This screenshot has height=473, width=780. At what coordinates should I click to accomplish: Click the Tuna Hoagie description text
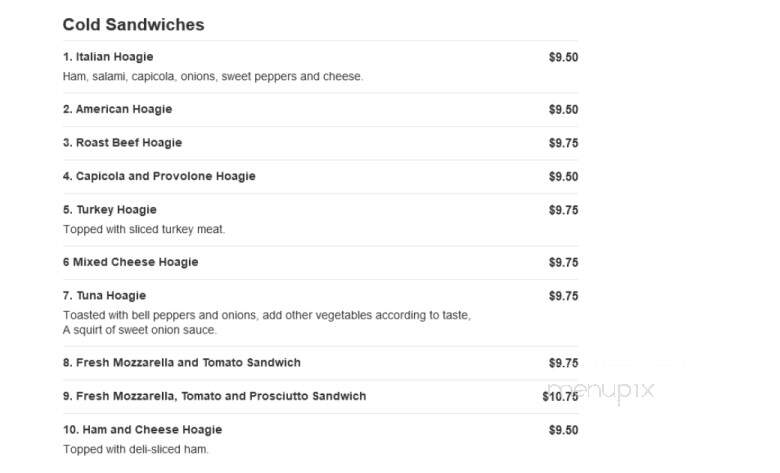(267, 322)
